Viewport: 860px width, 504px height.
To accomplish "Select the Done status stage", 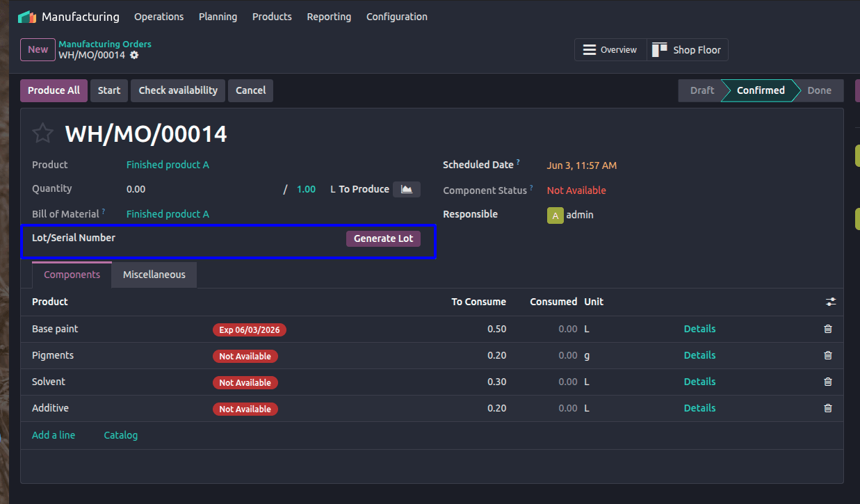I will [819, 90].
